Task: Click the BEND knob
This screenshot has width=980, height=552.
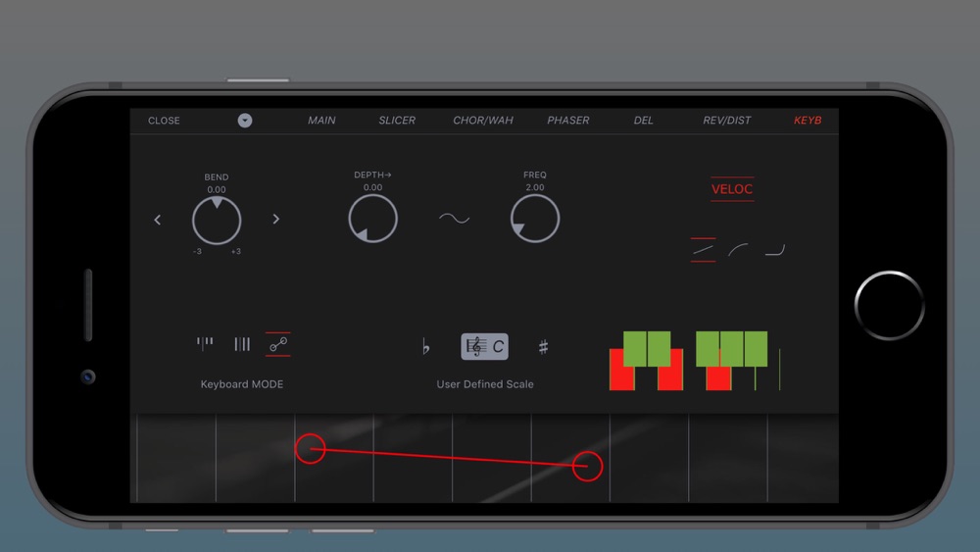Action: pos(217,221)
